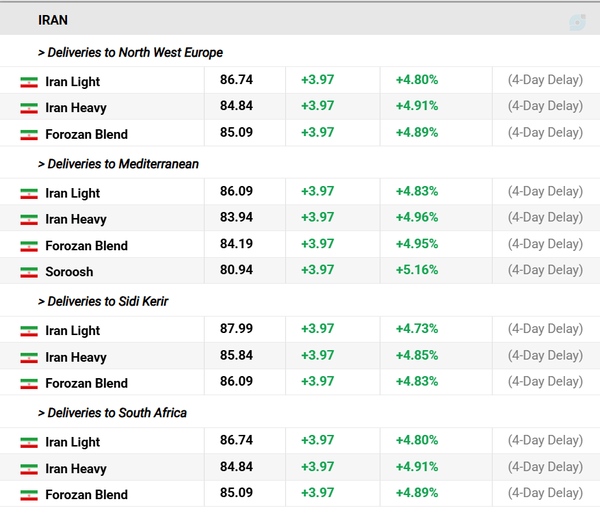Open Iran Light link under Sidi Kerir
Screen dimensions: 600x519
(73, 331)
